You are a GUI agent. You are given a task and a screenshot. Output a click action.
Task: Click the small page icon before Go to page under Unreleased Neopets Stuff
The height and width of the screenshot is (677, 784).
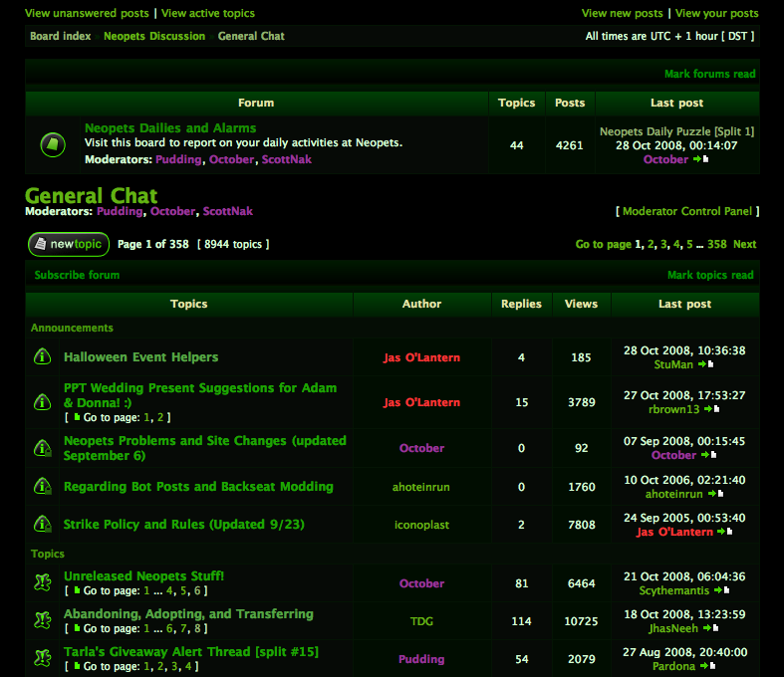77,590
